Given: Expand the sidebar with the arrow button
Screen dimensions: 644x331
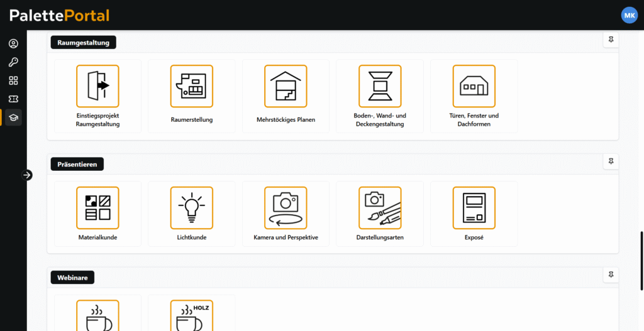Looking at the screenshot, I should tap(27, 175).
